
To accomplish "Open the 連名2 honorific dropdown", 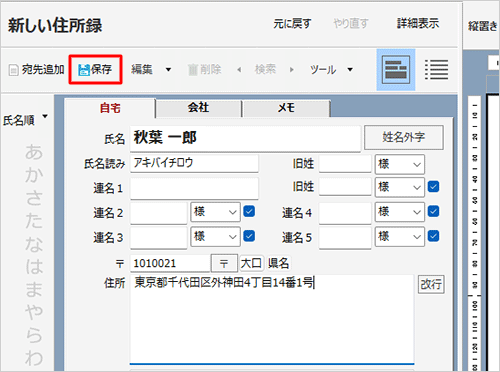I will pos(215,212).
